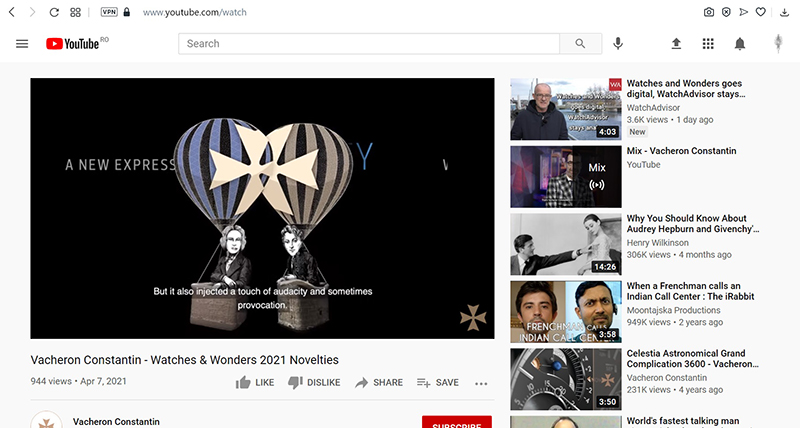Click the upload video icon
This screenshot has width=800, height=428.
coord(676,44)
